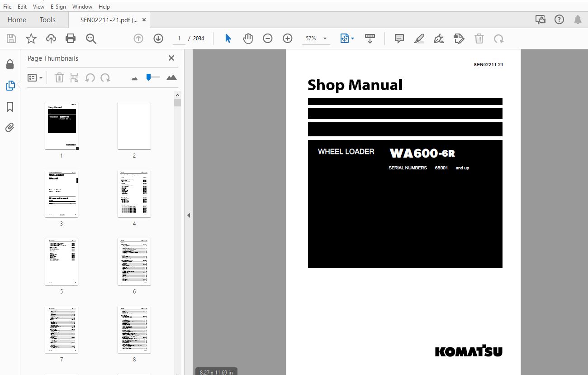Image resolution: width=588 pixels, height=375 pixels.
Task: Select page 4 thumbnail
Action: 134,193
